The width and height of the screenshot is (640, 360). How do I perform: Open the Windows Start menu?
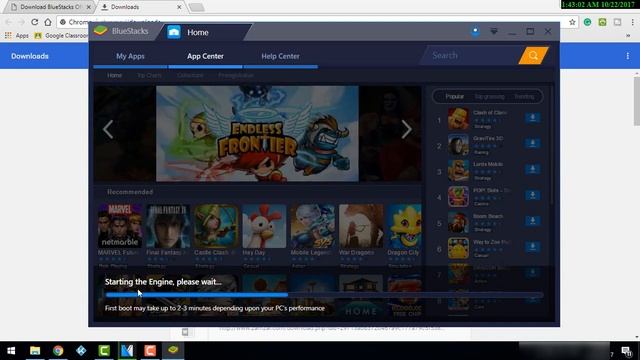[x=11, y=351]
